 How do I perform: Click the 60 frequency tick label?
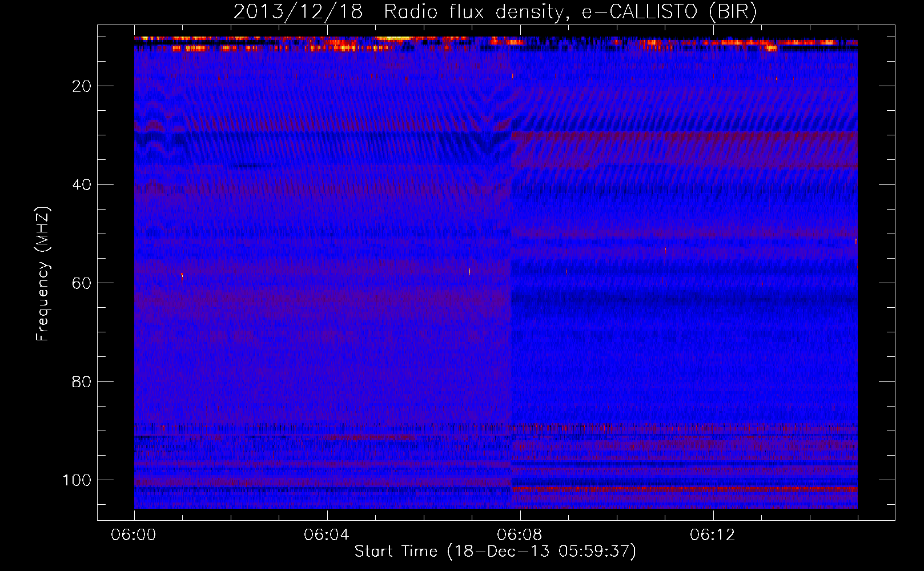(x=82, y=283)
